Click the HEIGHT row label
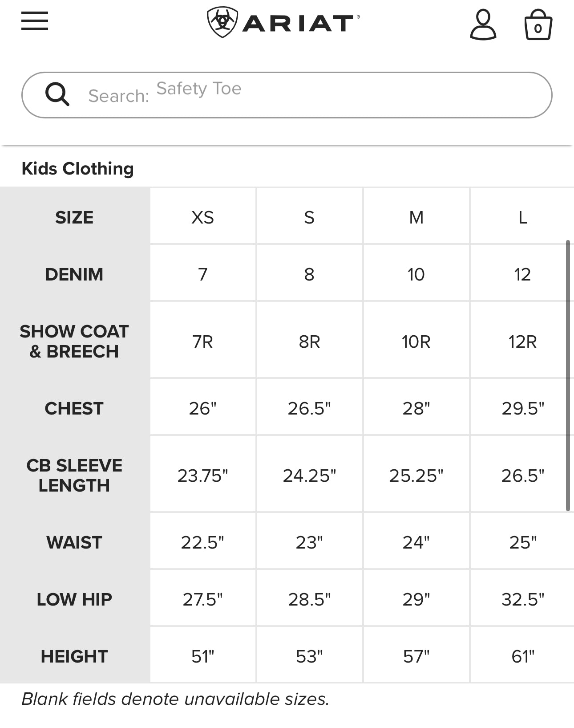 click(74, 656)
